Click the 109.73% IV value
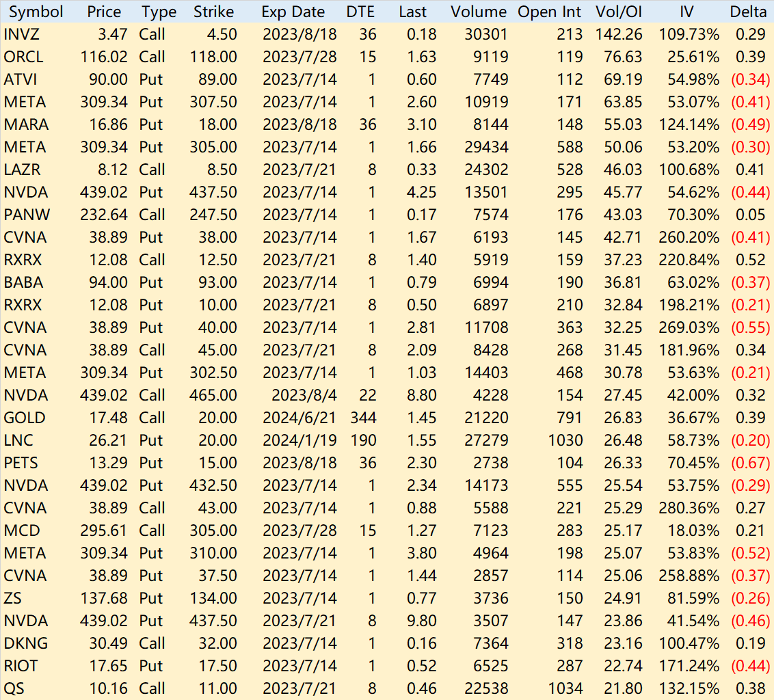 (689, 34)
